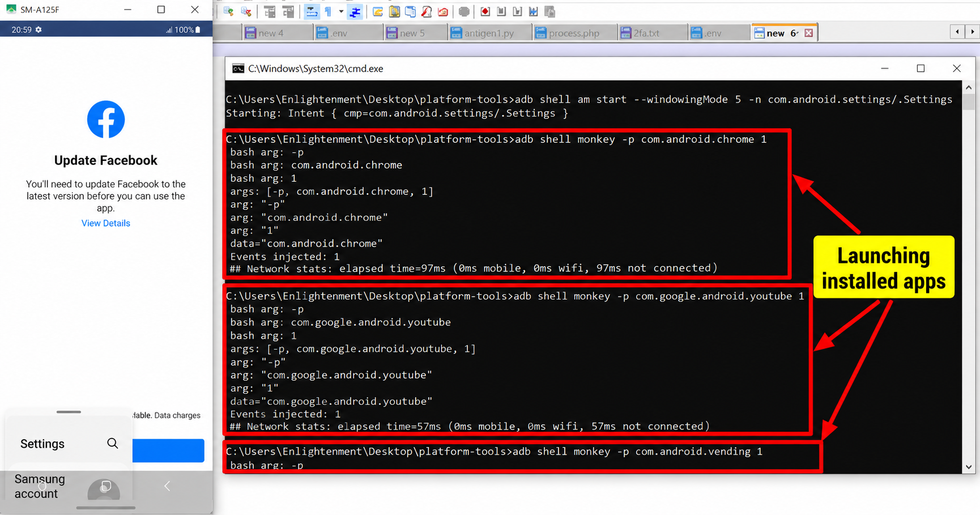Click the gray octagon toolbar icon
Screen dimensions: 980x515
464,12
